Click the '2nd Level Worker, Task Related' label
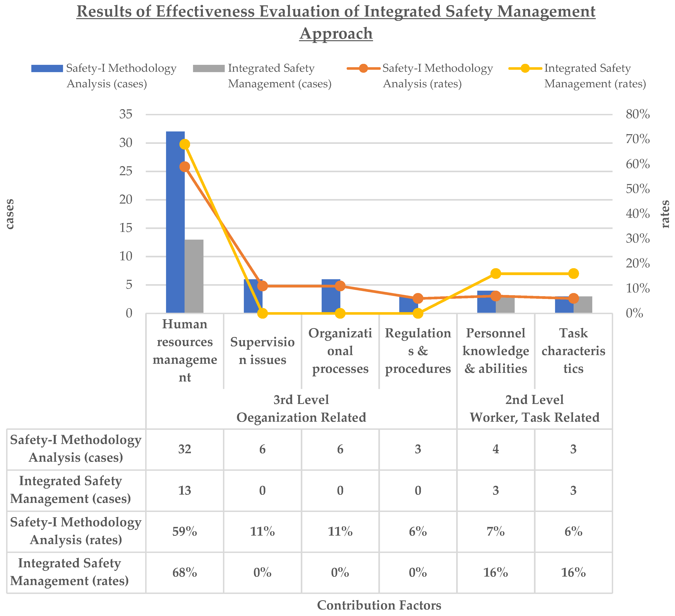The width and height of the screenshot is (675, 616). pos(534,409)
